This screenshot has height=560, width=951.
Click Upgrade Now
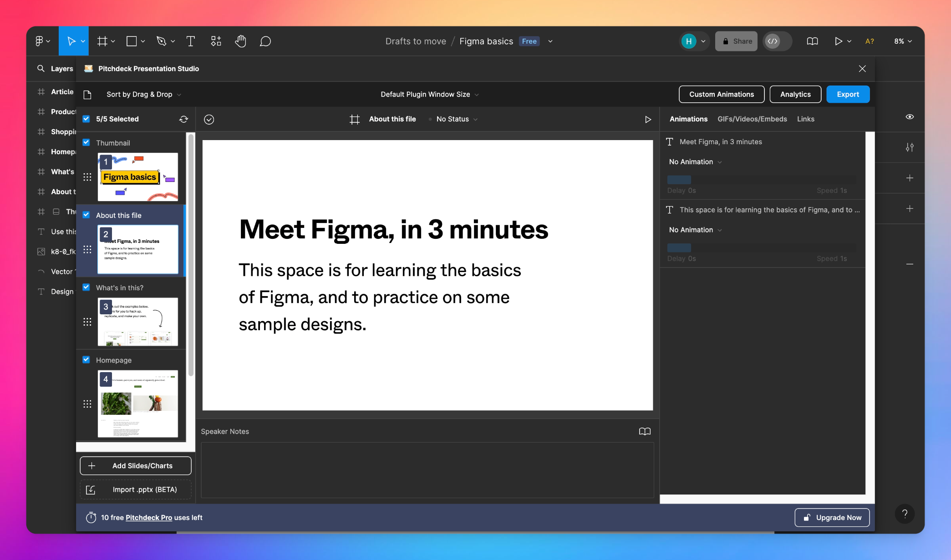point(832,518)
